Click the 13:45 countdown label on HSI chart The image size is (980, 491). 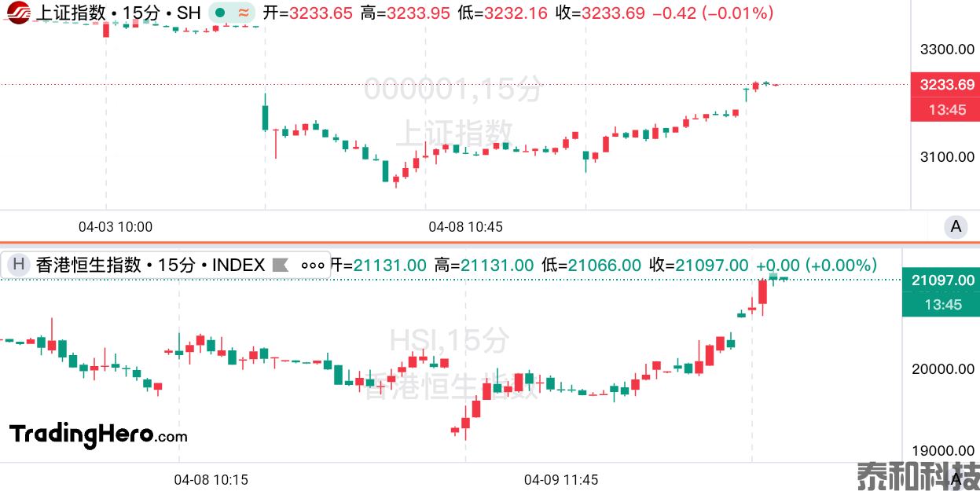tap(943, 305)
